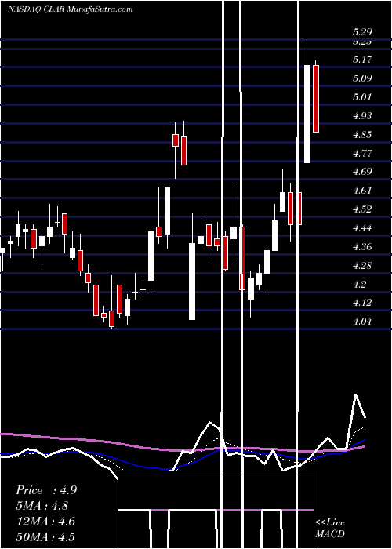Click the 5.09 price axis label

coord(362,78)
